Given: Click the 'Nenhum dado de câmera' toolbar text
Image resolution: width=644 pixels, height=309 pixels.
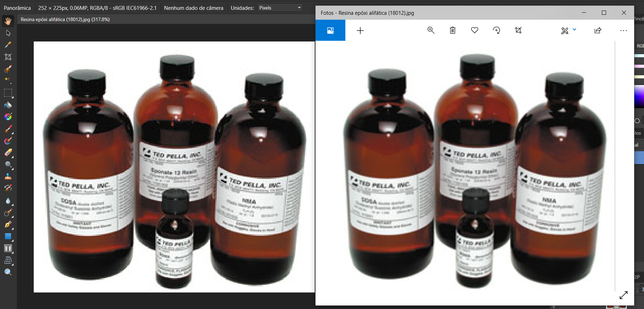Looking at the screenshot, I should pos(194,8).
